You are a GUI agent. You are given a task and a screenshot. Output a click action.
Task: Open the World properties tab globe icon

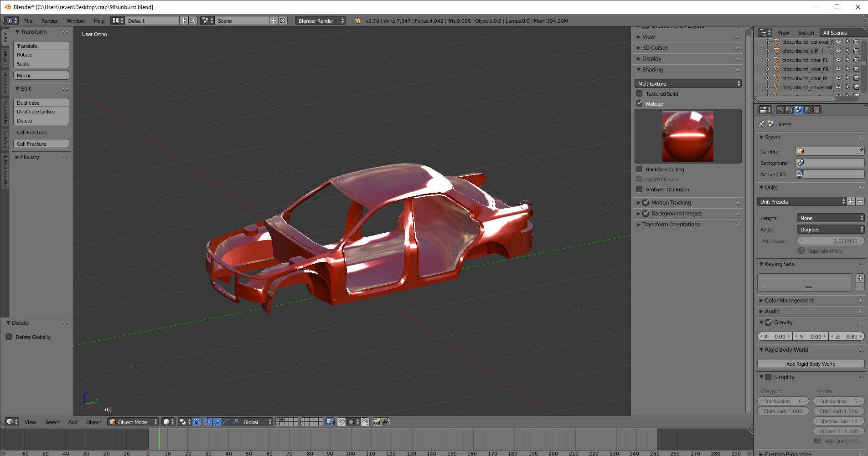pos(807,110)
